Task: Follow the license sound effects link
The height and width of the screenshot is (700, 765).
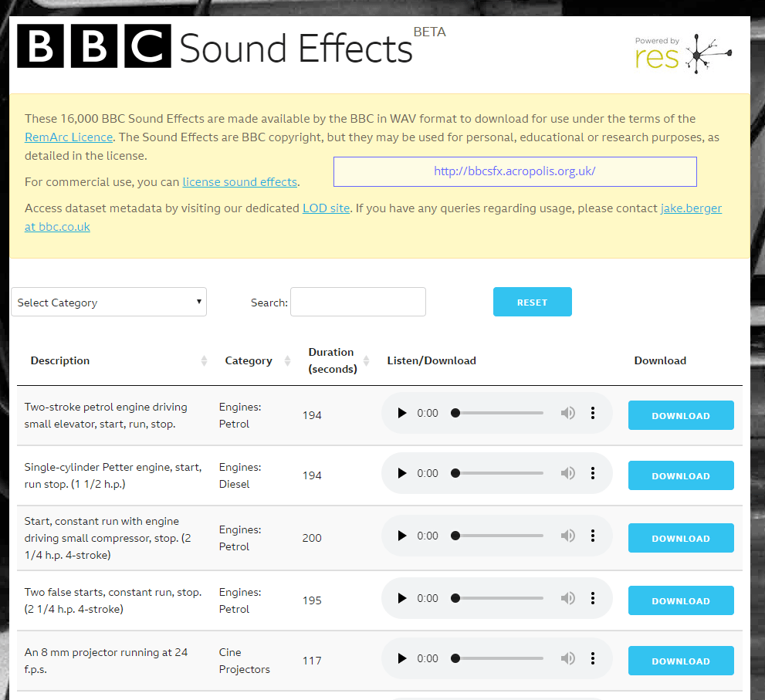Action: 239,182
